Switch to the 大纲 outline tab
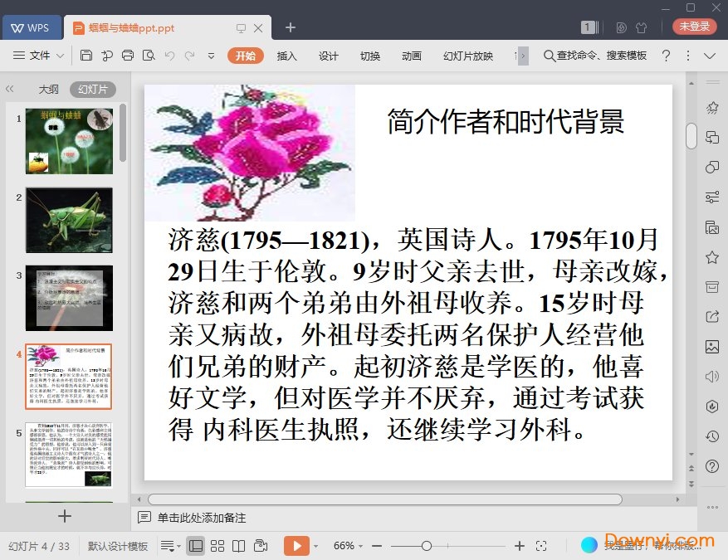This screenshot has width=728, height=560. coord(48,90)
